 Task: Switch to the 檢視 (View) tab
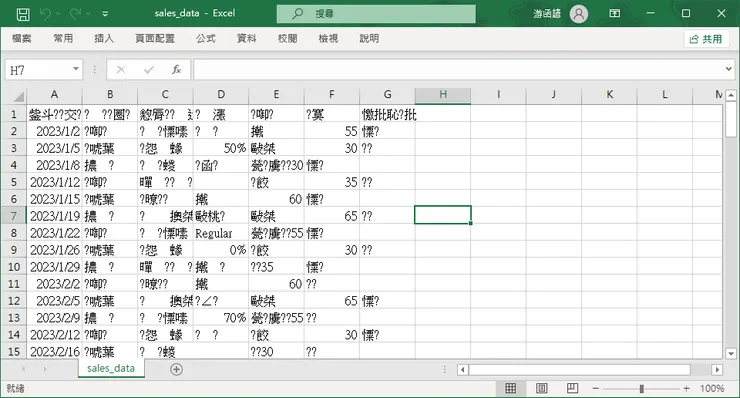point(328,39)
